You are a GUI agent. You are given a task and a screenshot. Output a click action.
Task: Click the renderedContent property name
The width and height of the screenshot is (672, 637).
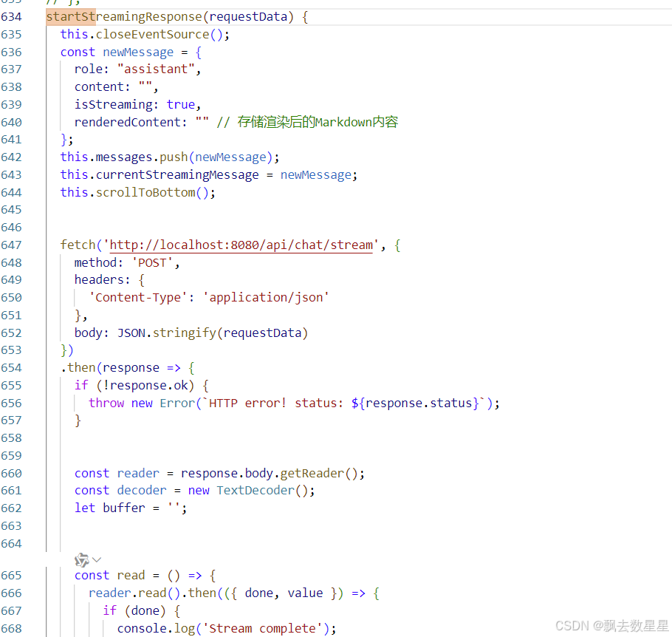(x=128, y=122)
